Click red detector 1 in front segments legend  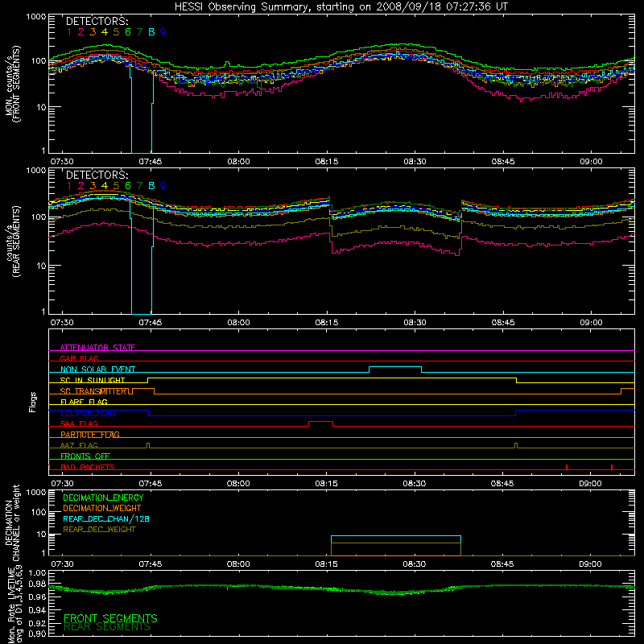(x=69, y=32)
